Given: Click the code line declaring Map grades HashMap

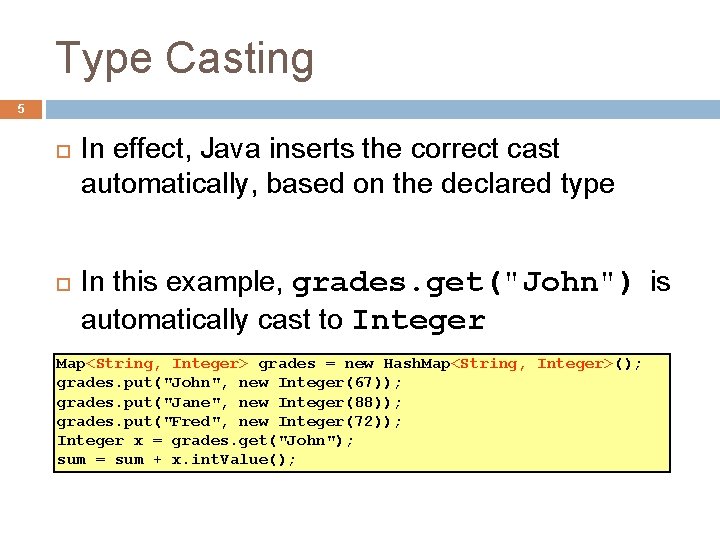Looking at the screenshot, I should click(x=349, y=364).
